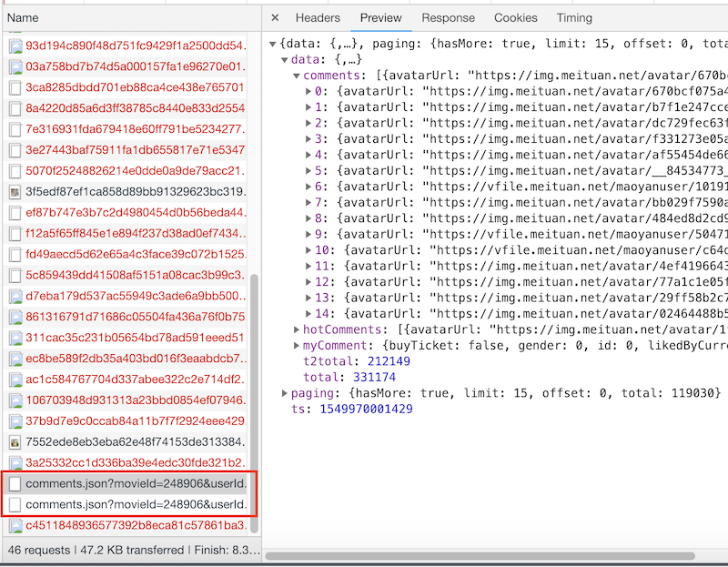Switch to the Headers tab
Viewport: 728px width, 567px height.
318,17
